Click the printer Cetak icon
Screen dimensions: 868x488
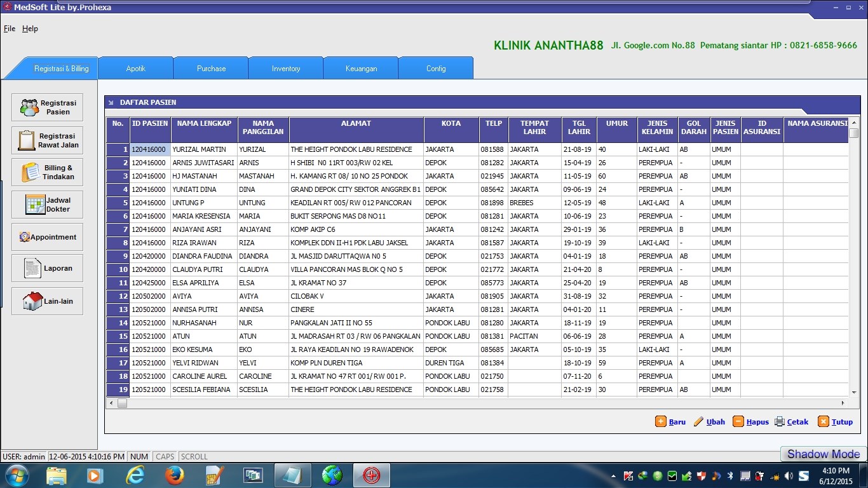pos(780,421)
